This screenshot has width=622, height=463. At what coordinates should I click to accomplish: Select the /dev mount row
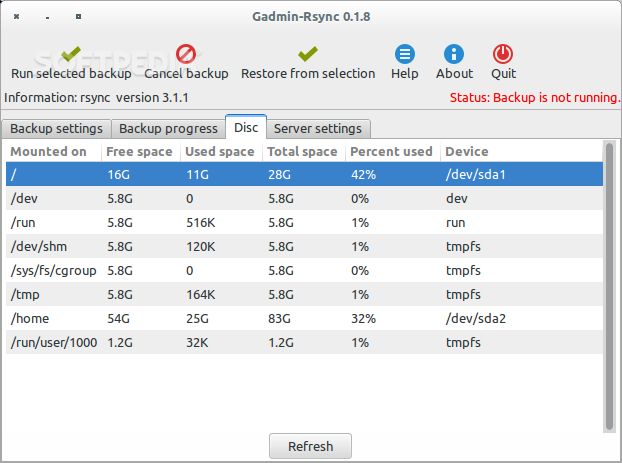304,198
